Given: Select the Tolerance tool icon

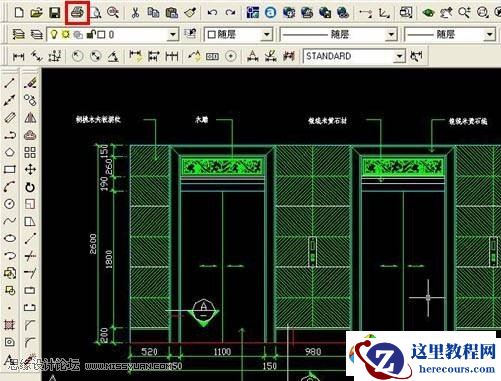Looking at the screenshot, I should 212,56.
